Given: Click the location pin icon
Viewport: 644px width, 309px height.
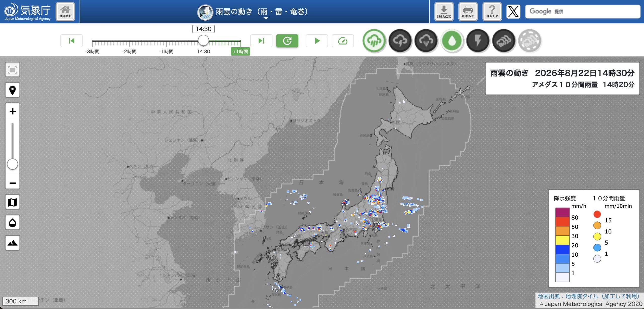Looking at the screenshot, I should click(x=13, y=90).
